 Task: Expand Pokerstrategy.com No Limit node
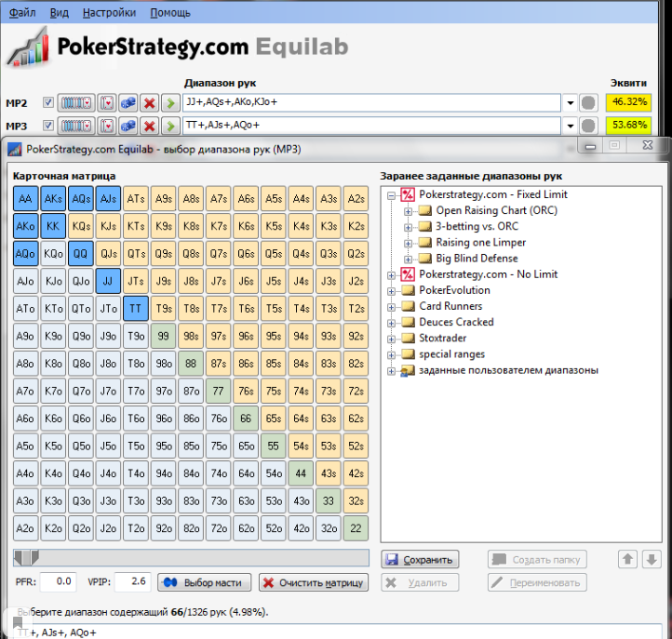391,275
